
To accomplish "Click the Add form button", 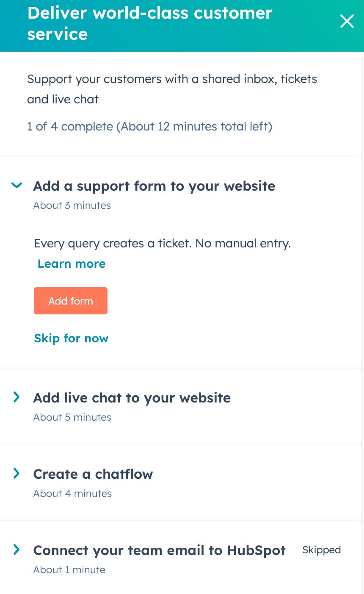I will tap(70, 301).
